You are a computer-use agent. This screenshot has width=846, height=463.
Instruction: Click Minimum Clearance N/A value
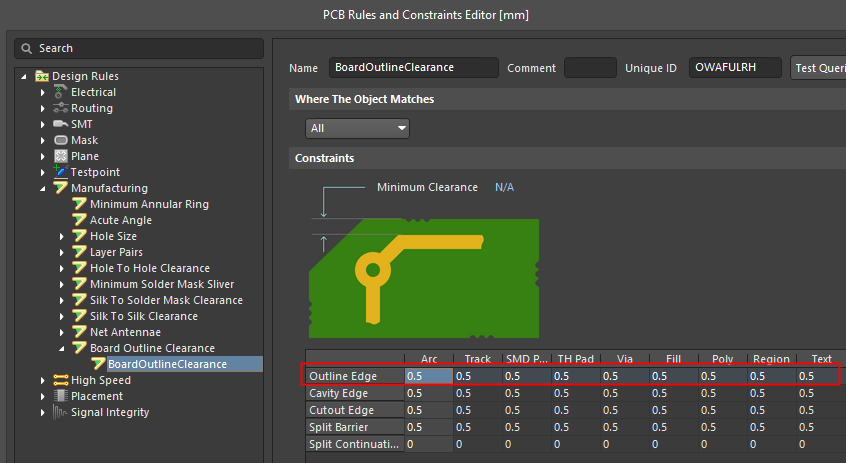[504, 187]
